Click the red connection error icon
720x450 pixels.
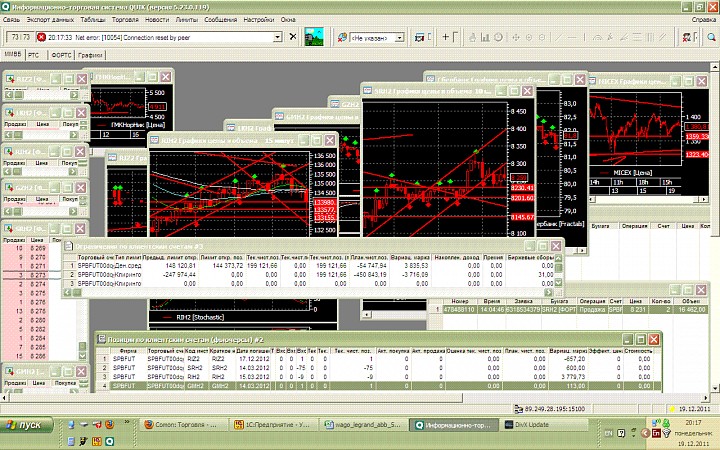(41, 37)
